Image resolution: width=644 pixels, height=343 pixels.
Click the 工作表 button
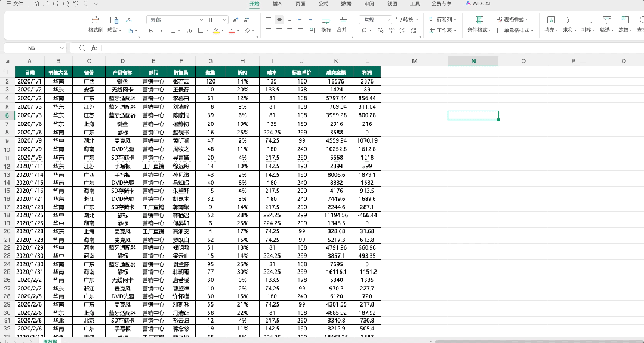pos(443,30)
